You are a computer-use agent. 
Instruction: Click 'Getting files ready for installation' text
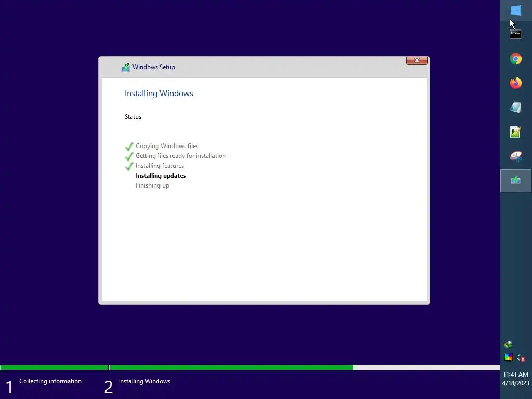[180, 156]
